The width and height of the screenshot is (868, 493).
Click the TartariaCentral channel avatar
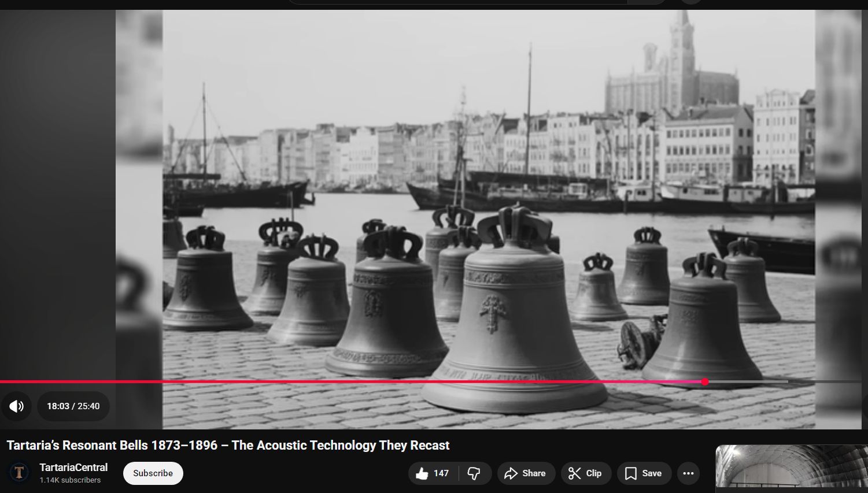19,473
